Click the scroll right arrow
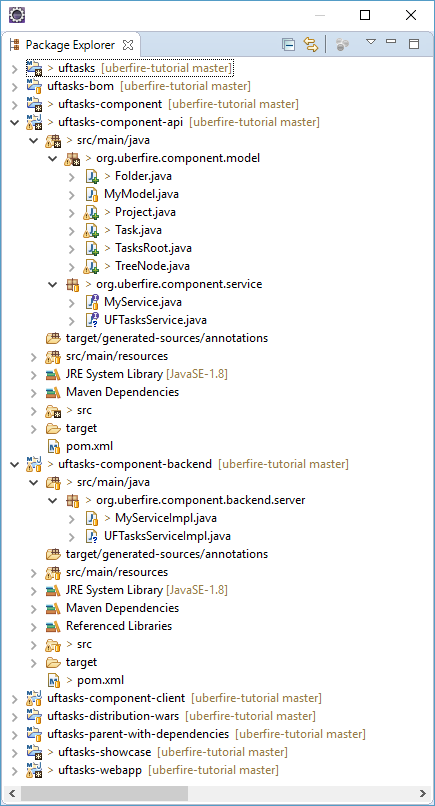Viewport: 435px width, 806px height. [x=423, y=793]
